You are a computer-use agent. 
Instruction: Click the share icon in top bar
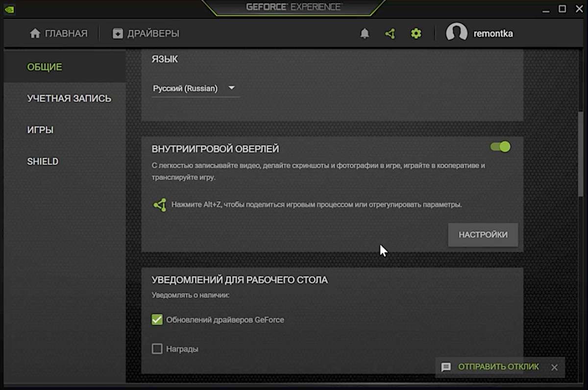(x=390, y=34)
